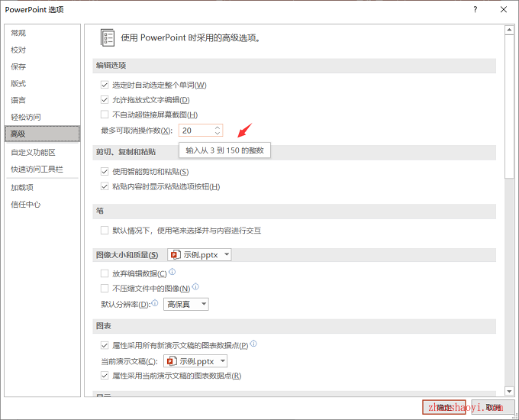Click the 确定 button
Screen dimensions: 519x420
pos(444,407)
